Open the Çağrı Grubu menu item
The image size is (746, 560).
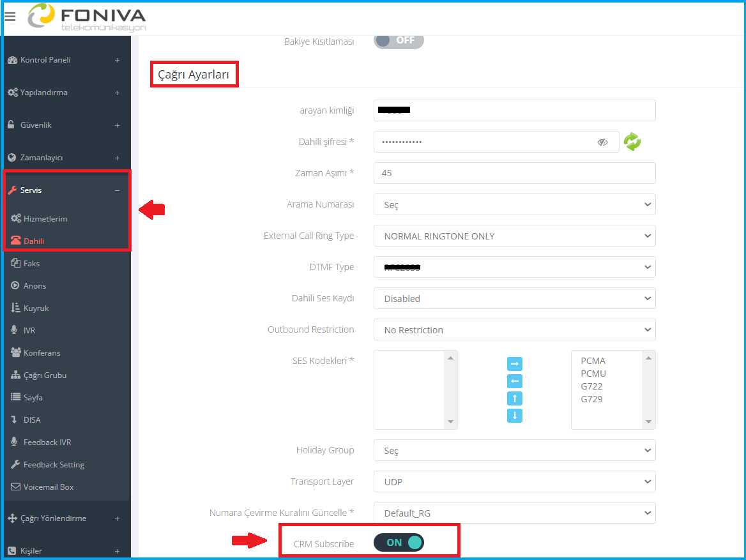(45, 375)
